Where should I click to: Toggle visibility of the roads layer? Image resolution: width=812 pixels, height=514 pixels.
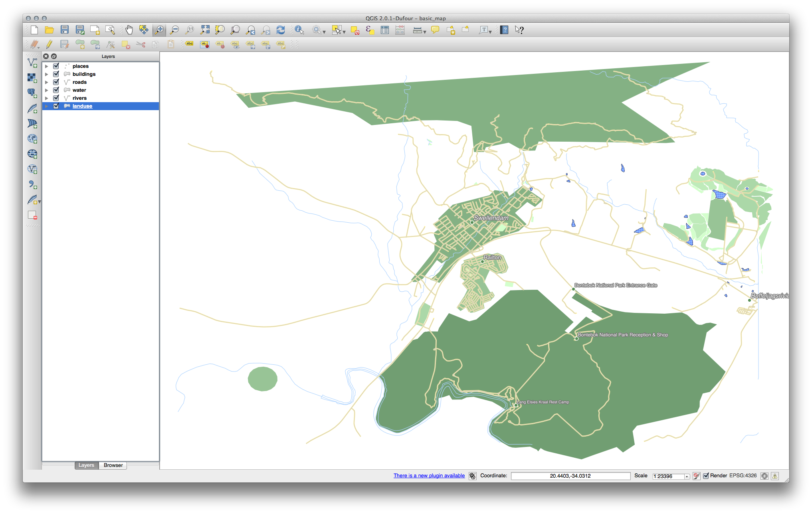pyautogui.click(x=56, y=82)
